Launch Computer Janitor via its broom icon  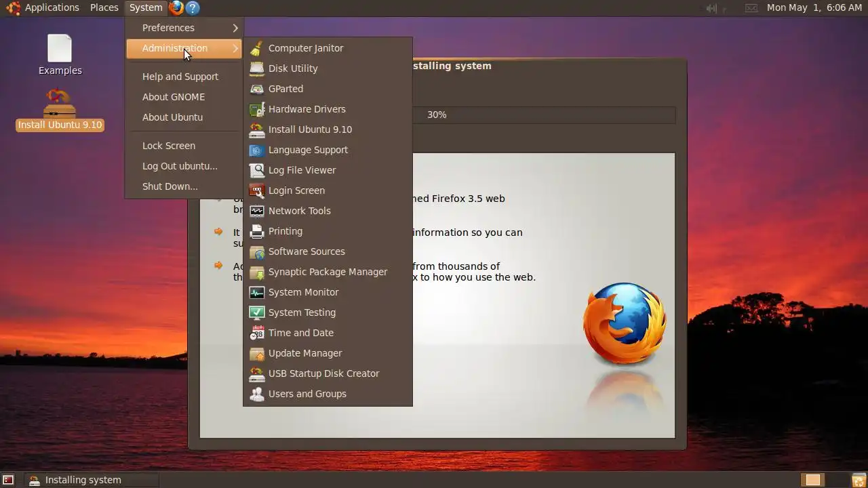coord(256,48)
